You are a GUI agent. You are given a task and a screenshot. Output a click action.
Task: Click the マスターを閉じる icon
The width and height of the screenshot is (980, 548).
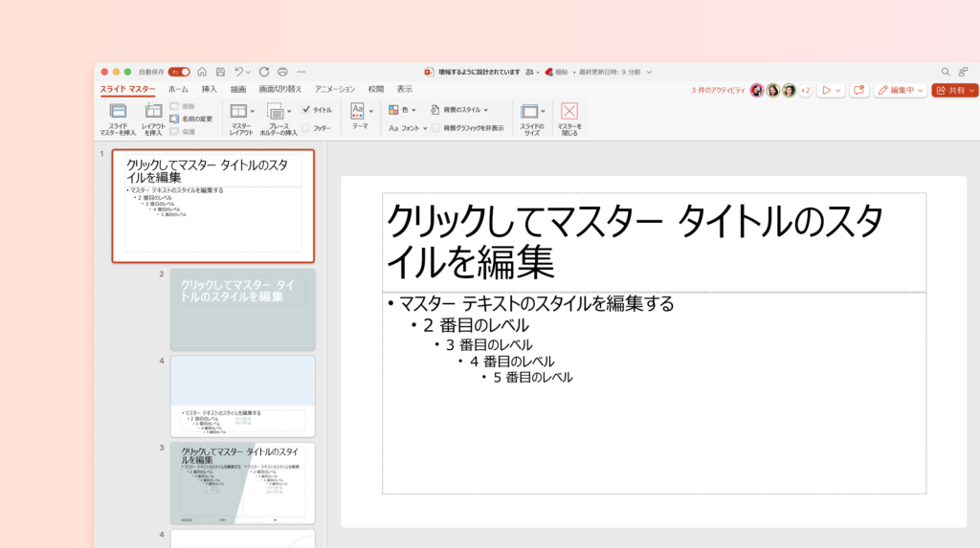(x=569, y=111)
